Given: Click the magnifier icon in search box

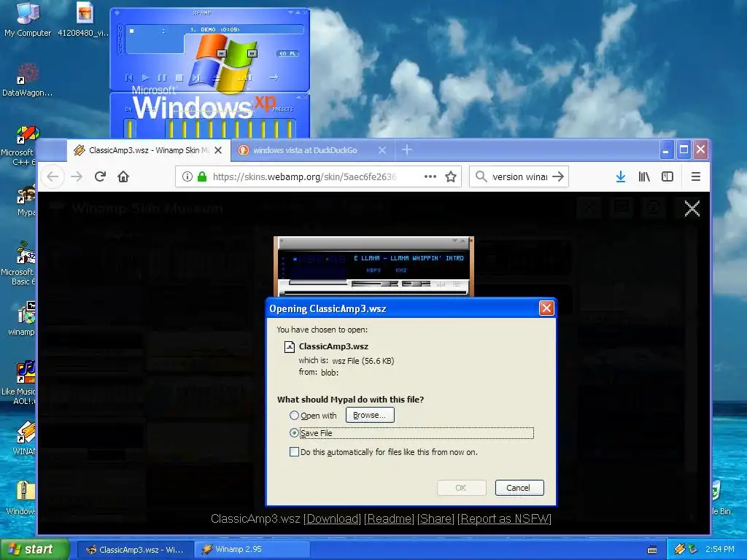Looking at the screenshot, I should tap(481, 176).
